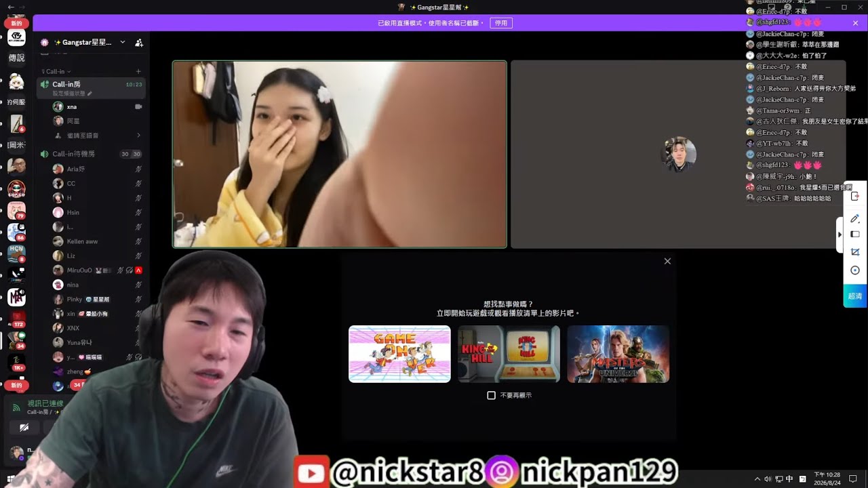The height and width of the screenshot is (488, 868).
Task: Select the Call-in房 voice channel
Action: (x=92, y=88)
